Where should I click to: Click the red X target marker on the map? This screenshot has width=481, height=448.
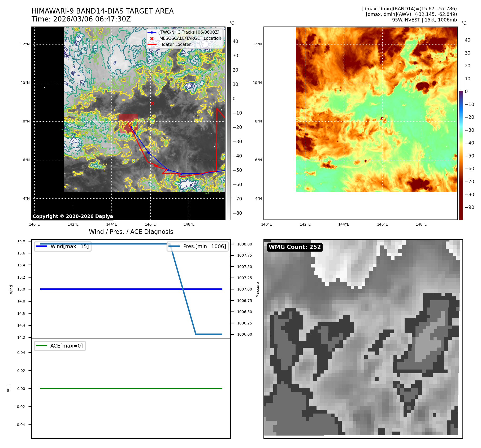tap(152, 103)
